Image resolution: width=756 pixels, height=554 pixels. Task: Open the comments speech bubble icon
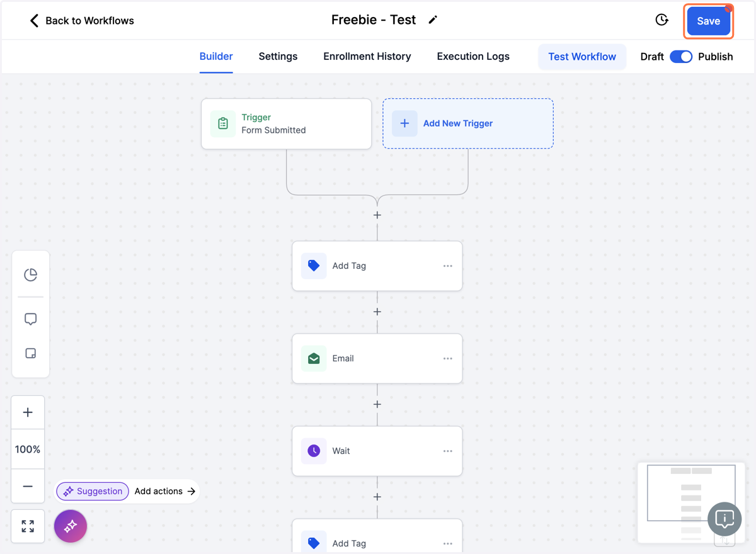coord(30,319)
